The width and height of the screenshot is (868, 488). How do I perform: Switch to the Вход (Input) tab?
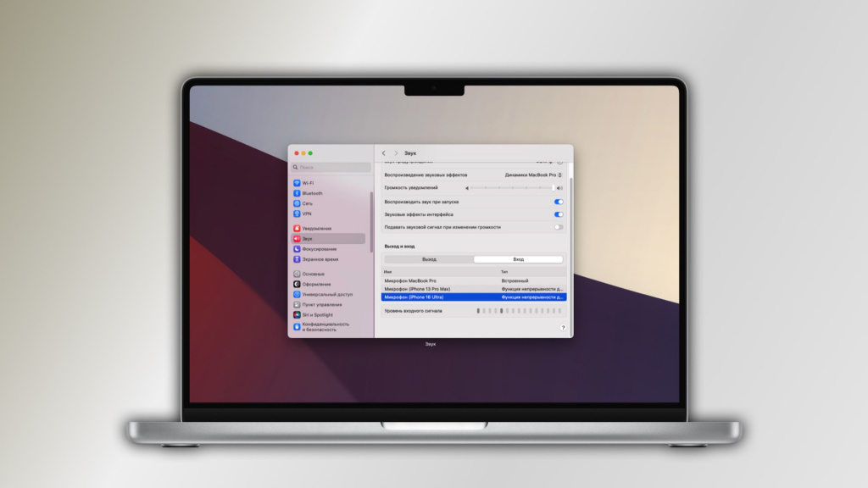coord(518,259)
